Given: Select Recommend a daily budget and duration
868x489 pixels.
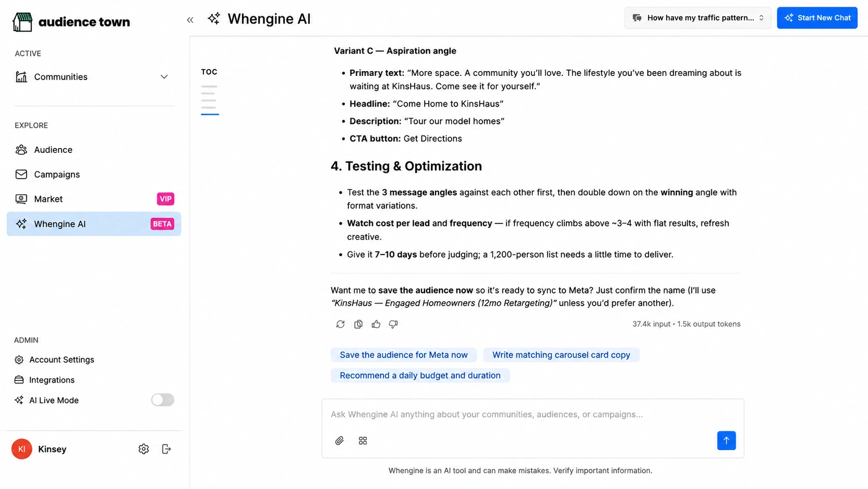Looking at the screenshot, I should click(420, 375).
